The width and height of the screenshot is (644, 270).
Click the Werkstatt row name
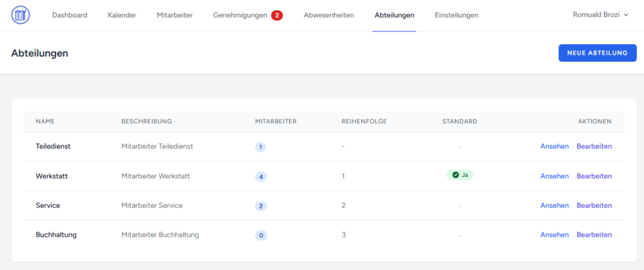52,176
